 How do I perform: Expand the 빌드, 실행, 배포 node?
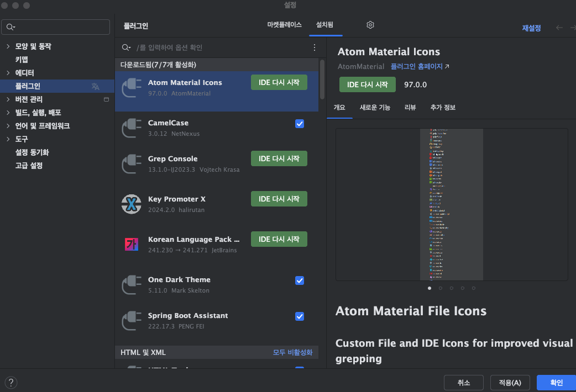8,112
